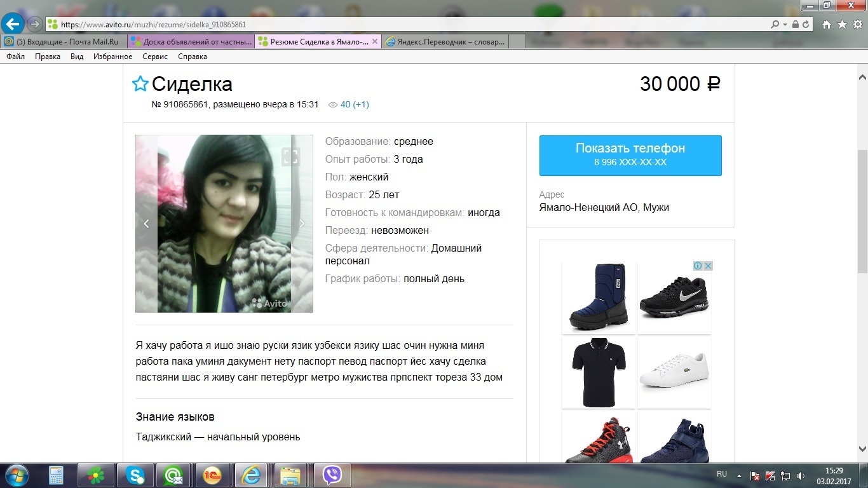The image size is (868, 488).
Task: Open the Избранное menu
Action: pos(112,57)
